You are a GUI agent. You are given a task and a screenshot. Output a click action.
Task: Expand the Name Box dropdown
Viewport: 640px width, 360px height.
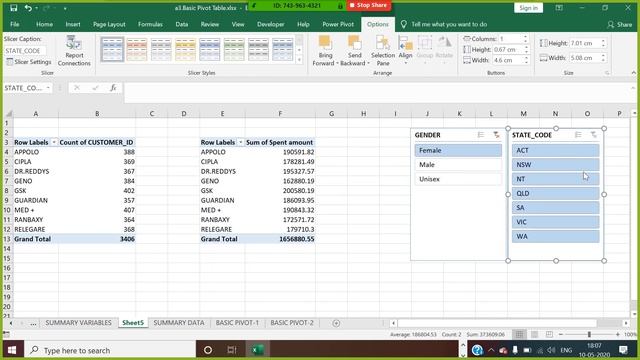click(x=48, y=88)
